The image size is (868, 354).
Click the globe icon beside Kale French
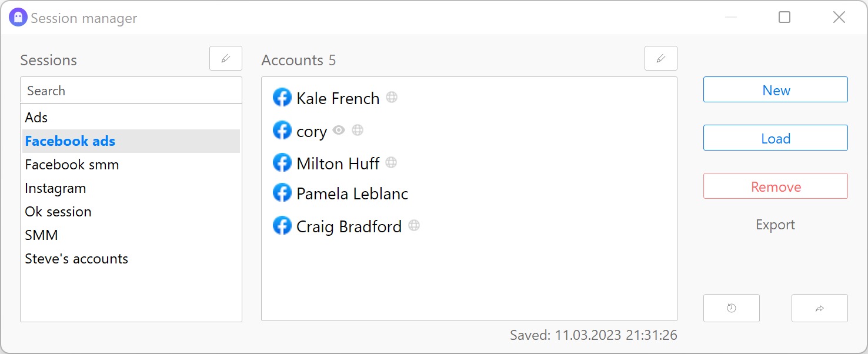tap(392, 97)
